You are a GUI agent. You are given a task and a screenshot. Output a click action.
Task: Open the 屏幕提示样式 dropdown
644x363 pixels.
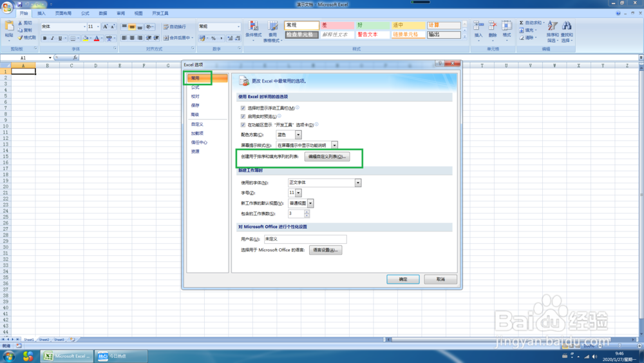pos(334,145)
